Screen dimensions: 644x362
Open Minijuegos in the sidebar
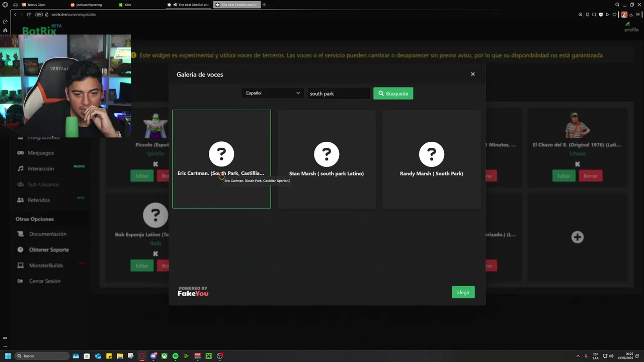point(41,153)
